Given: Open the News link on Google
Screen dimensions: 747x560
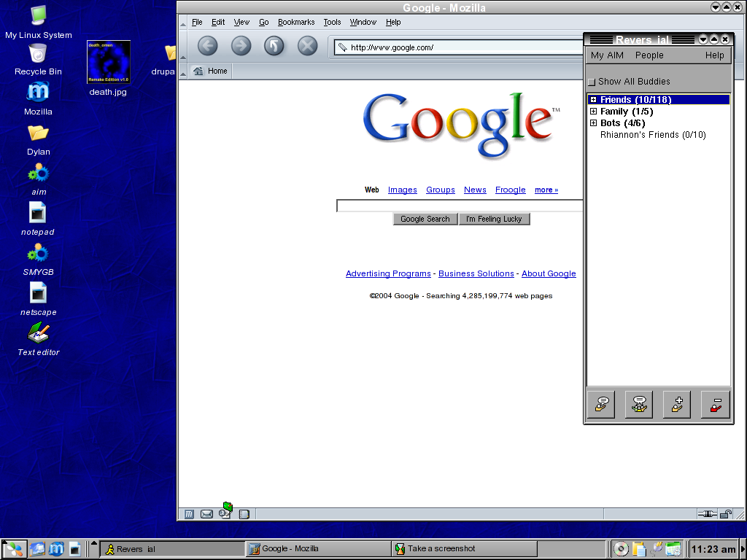Looking at the screenshot, I should click(x=475, y=190).
